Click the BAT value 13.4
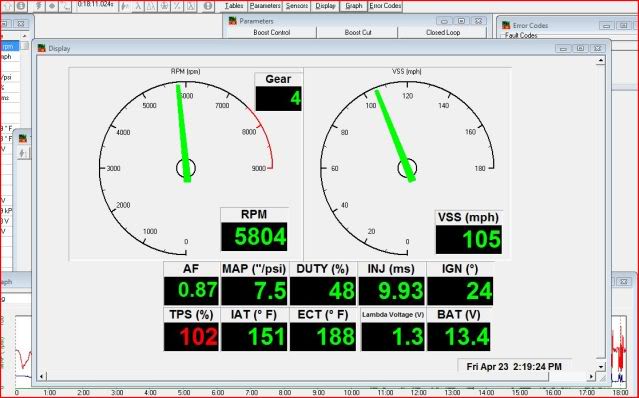The width and height of the screenshot is (639, 398). point(459,336)
